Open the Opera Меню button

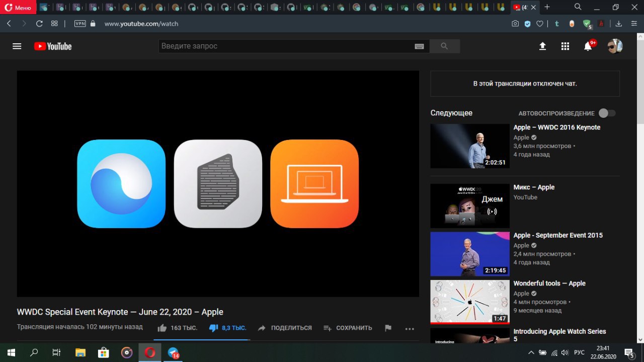[18, 8]
